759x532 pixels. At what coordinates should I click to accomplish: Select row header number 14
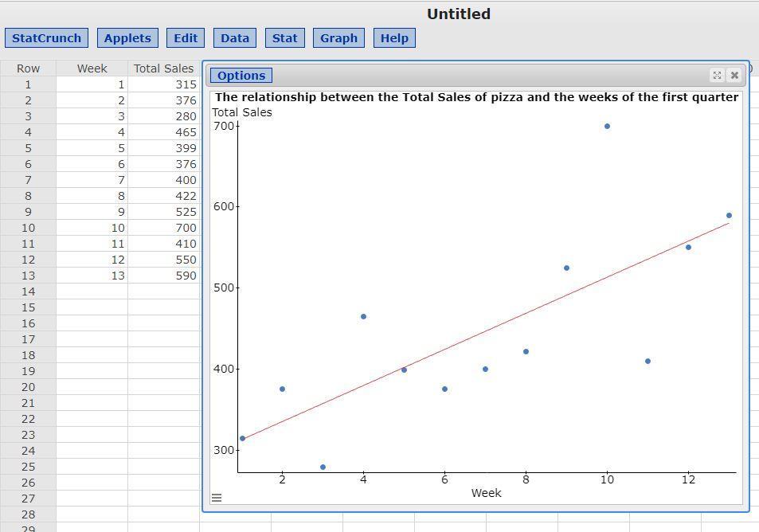click(28, 291)
